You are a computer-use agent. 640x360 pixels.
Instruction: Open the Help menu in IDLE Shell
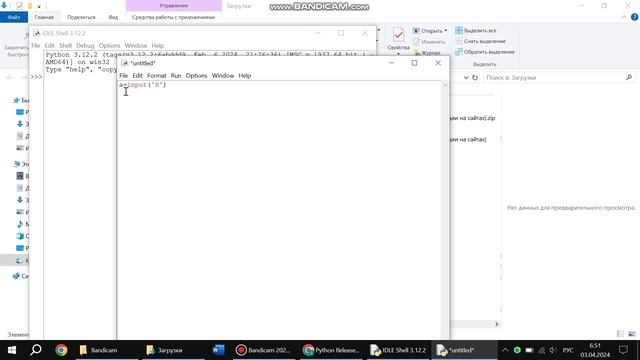(158, 45)
